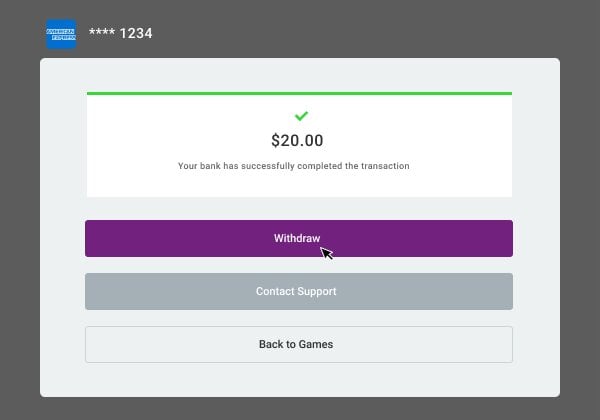
Task: Select the masked asterisks before 1234
Action: pyautogui.click(x=102, y=32)
